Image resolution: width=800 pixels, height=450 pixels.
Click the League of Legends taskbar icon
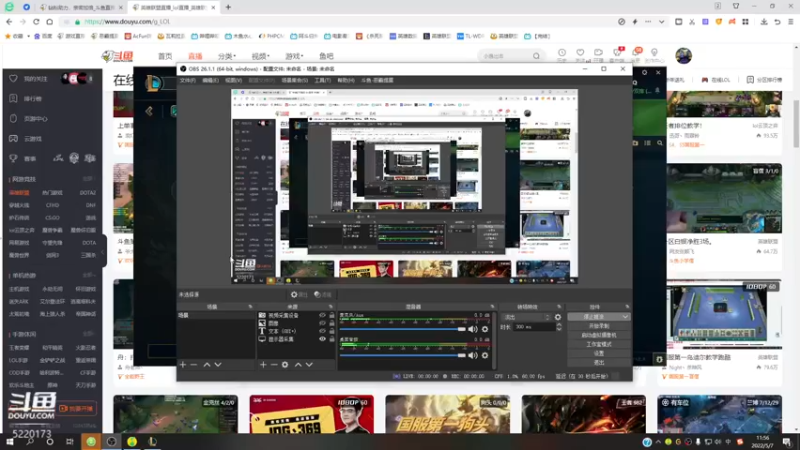click(x=152, y=442)
